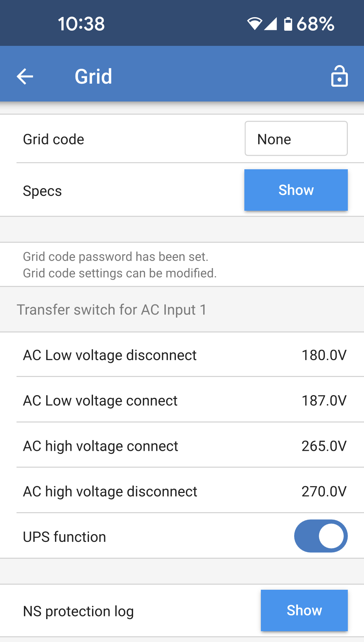Change AC high voltage connect 265.0V
The image size is (364, 642).
(x=324, y=446)
